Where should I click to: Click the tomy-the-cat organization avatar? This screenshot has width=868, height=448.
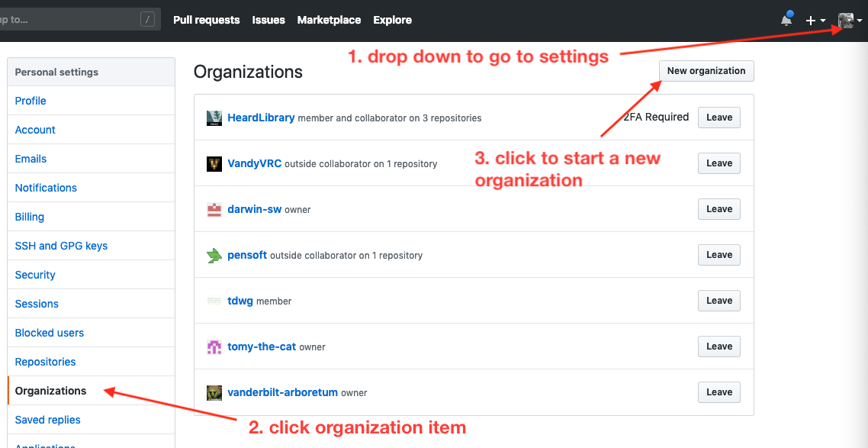tap(214, 347)
